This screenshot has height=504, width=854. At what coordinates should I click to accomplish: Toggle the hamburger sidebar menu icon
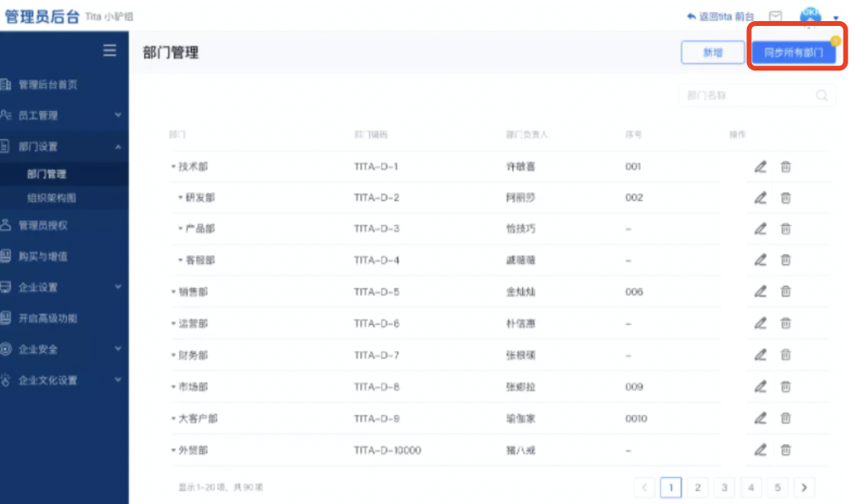coord(109,51)
